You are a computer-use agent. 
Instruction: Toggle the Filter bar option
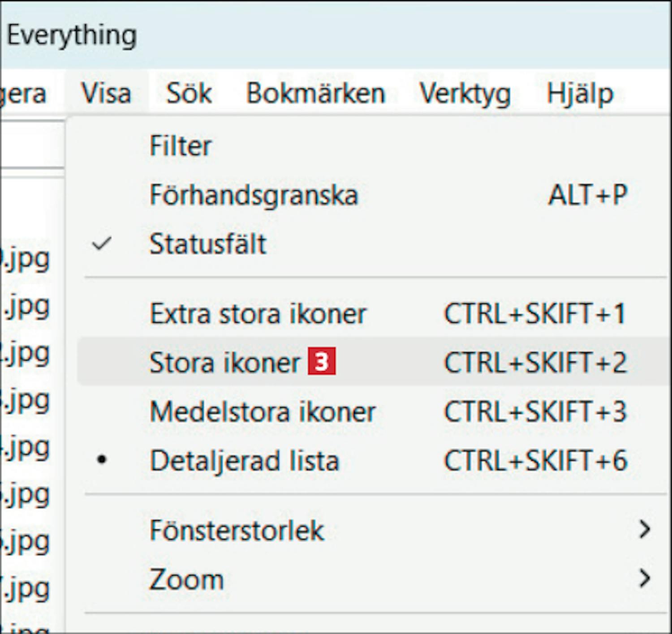click(180, 146)
